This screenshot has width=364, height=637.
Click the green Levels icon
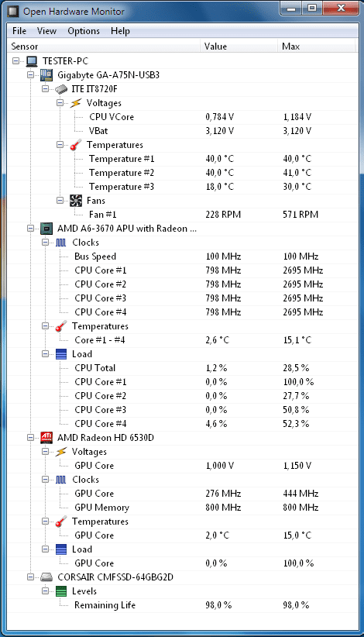(x=61, y=591)
